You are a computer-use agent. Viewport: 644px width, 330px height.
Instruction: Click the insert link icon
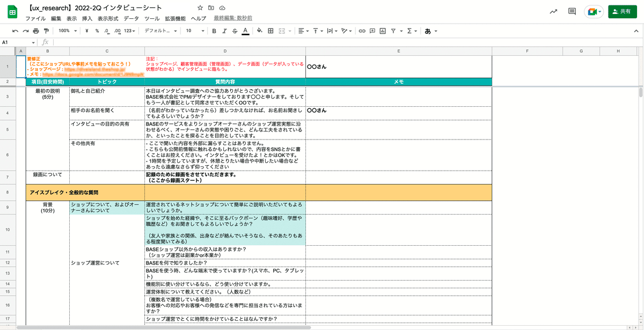tap(362, 31)
